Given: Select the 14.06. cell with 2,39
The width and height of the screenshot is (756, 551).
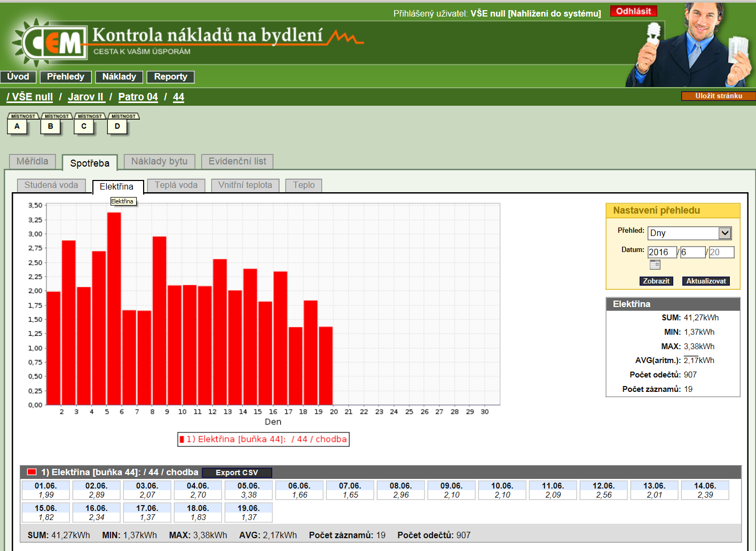Looking at the screenshot, I should click(x=705, y=490).
